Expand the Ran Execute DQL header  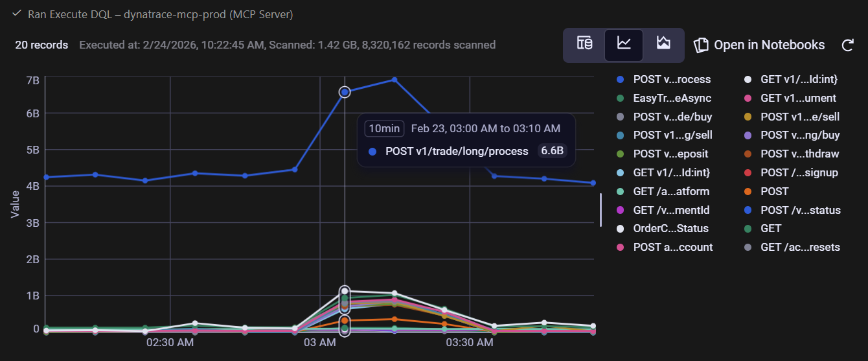160,14
